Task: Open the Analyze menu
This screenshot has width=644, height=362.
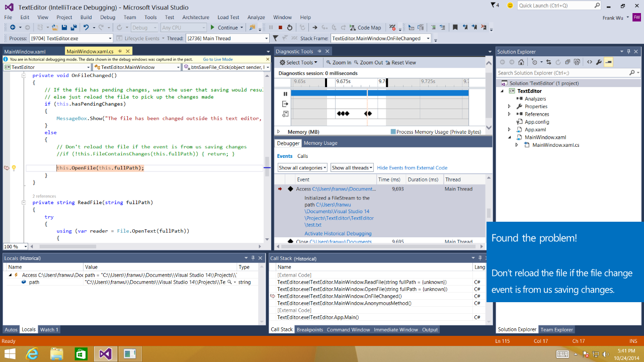Action: [256, 17]
